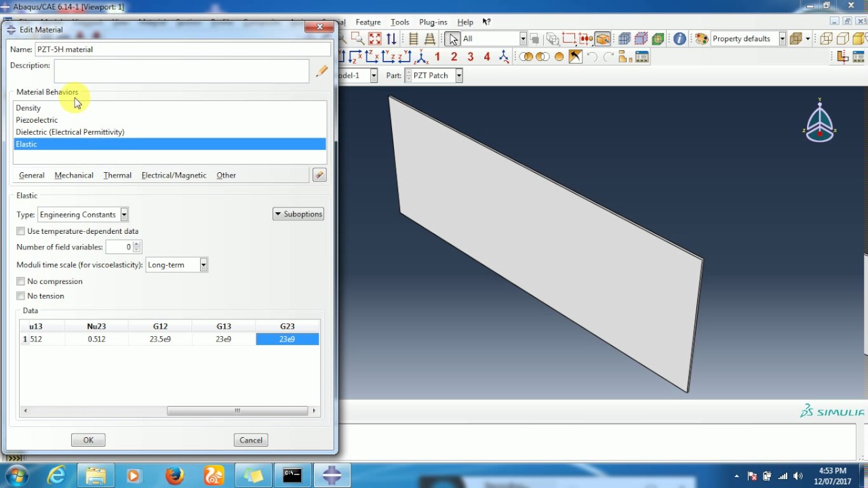
Task: Click the pencil icon beside Description field
Action: click(x=321, y=70)
